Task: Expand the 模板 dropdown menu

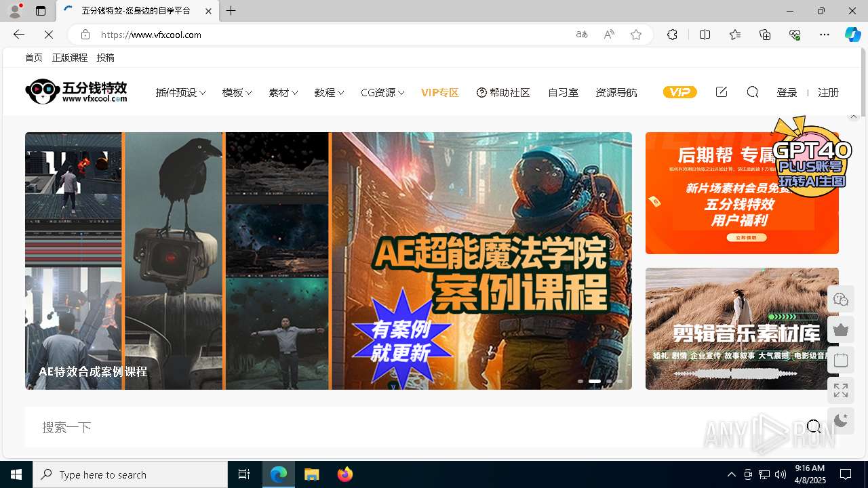Action: click(x=237, y=93)
